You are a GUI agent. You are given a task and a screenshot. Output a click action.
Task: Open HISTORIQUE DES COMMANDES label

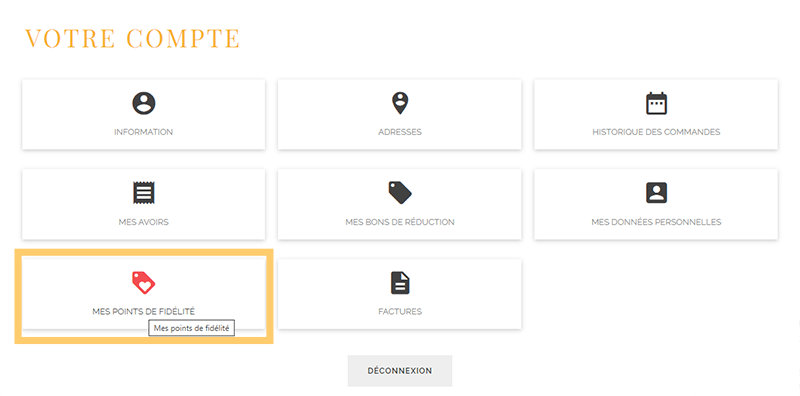click(656, 132)
